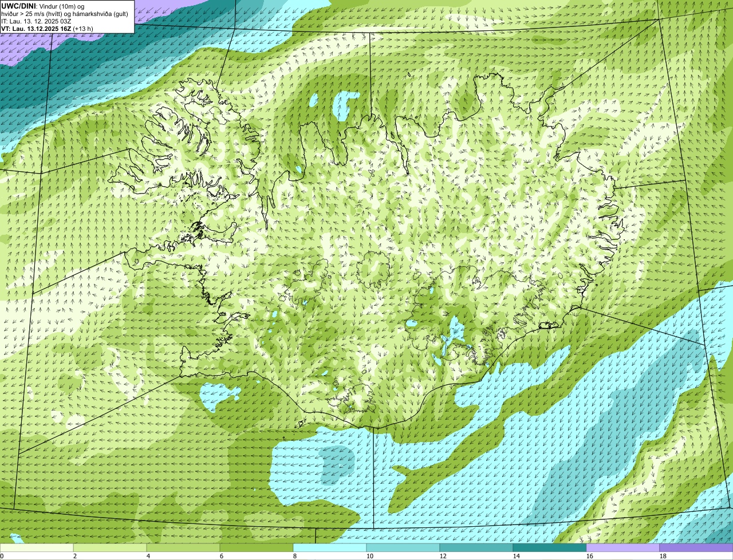This screenshot has height=560, width=733.
Task: Click the above-18 m/s purple legend swatch
Action: tap(696, 547)
